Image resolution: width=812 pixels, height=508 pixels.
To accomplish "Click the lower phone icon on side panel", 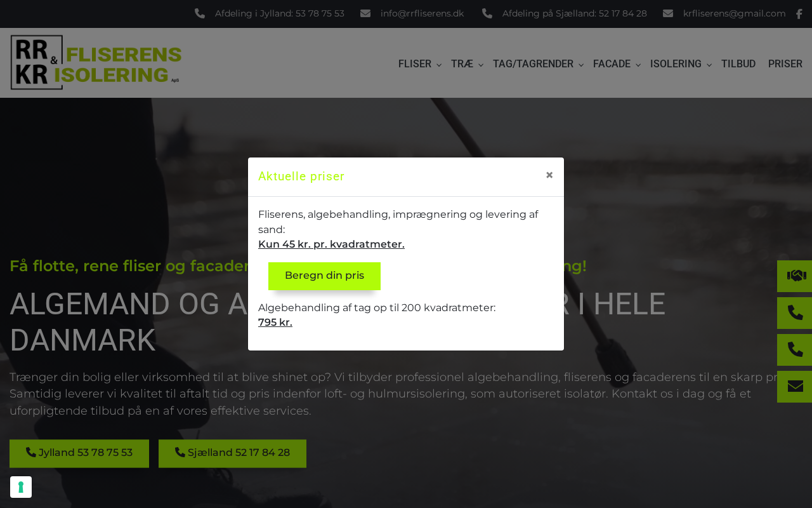I will pyautogui.click(x=796, y=349).
